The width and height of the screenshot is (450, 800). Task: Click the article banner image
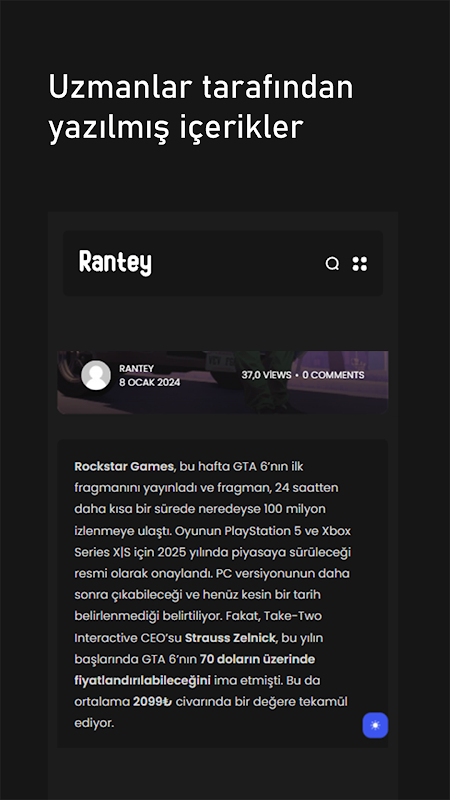click(222, 382)
